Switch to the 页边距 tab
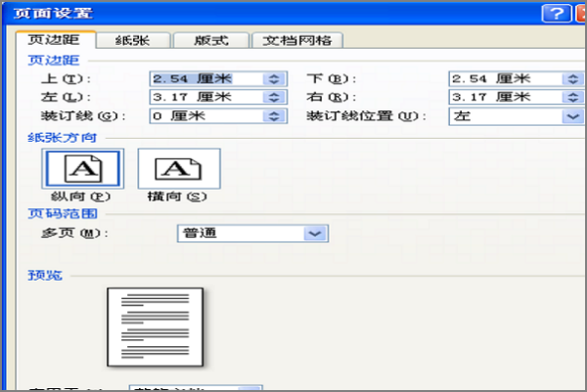This screenshot has height=392, width=587. pos(56,40)
